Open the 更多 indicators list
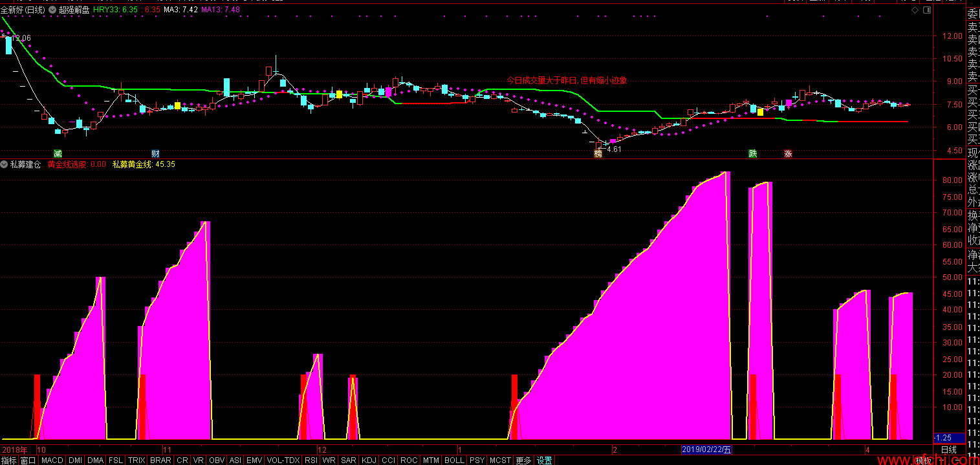Viewport: 980px width, 465px height. click(x=523, y=460)
